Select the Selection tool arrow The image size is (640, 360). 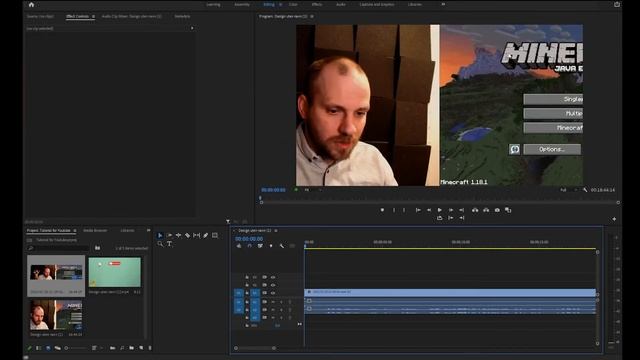point(160,236)
